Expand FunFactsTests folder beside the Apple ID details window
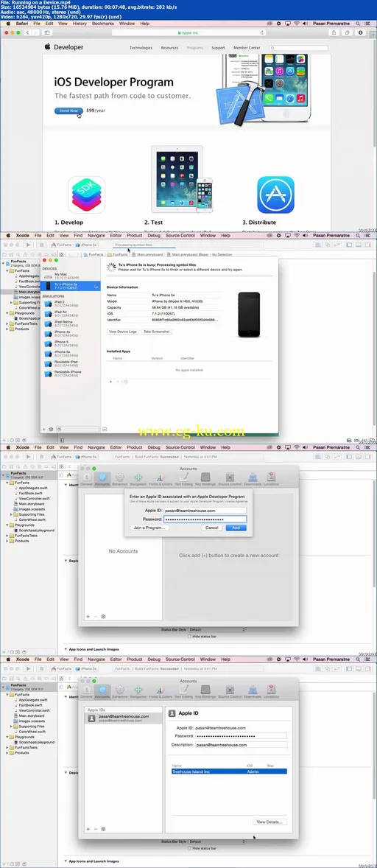This screenshot has width=377, height=868. (x=8, y=747)
